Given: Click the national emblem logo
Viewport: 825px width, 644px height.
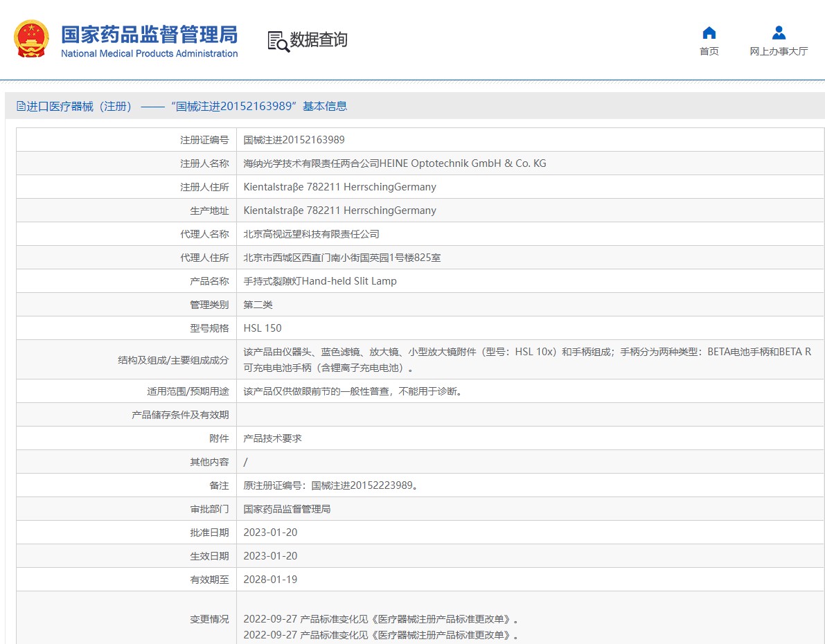Looking at the screenshot, I should pyautogui.click(x=31, y=39).
